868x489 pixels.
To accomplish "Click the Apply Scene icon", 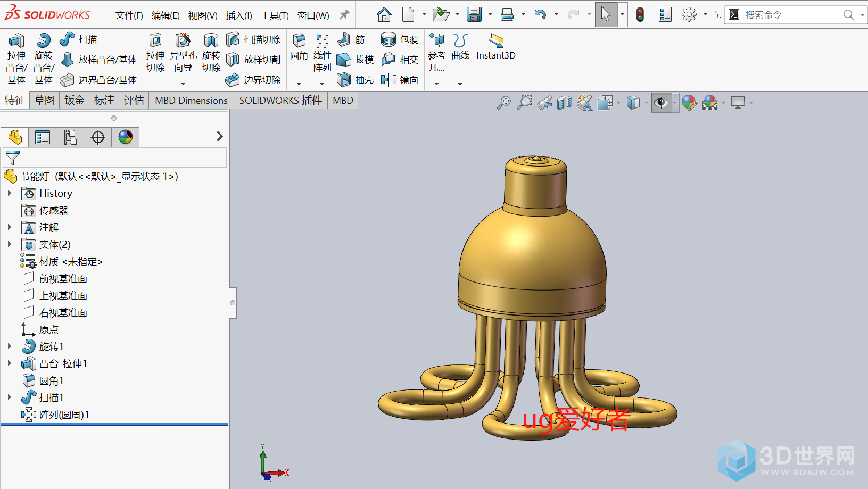I will 710,103.
